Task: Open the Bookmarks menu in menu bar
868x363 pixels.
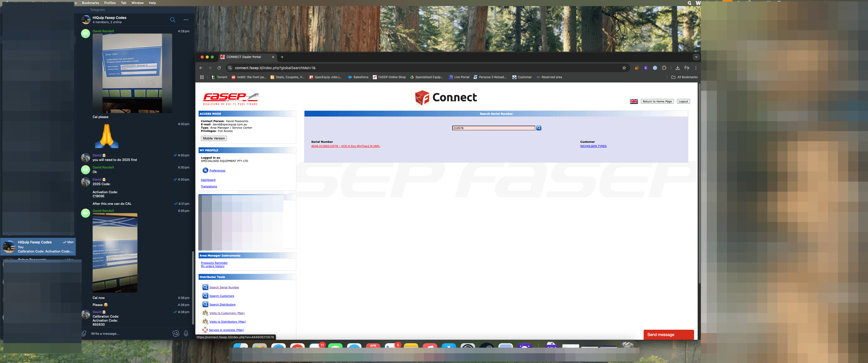Action: pos(90,3)
